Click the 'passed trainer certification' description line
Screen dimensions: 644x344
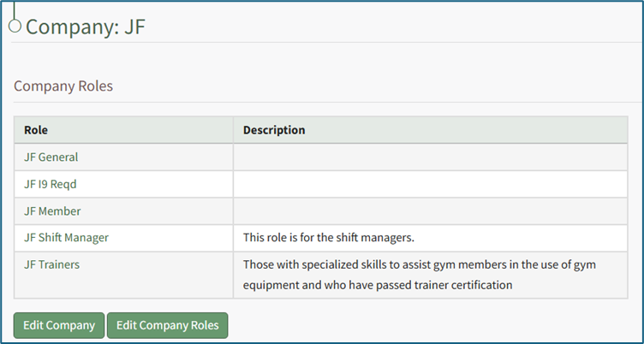tap(378, 284)
